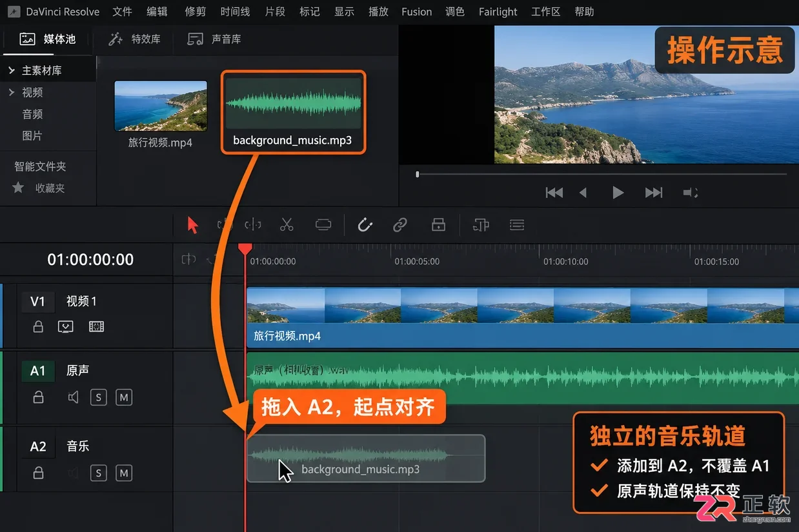Screen dimensions: 799x532
Task: Open the 标记 menu
Action: click(x=310, y=12)
